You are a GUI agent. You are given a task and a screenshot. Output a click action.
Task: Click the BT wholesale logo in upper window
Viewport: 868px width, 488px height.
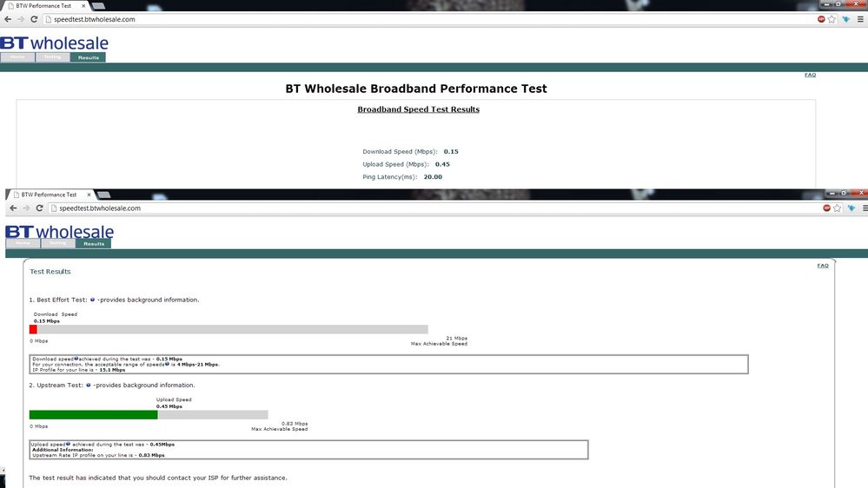54,43
